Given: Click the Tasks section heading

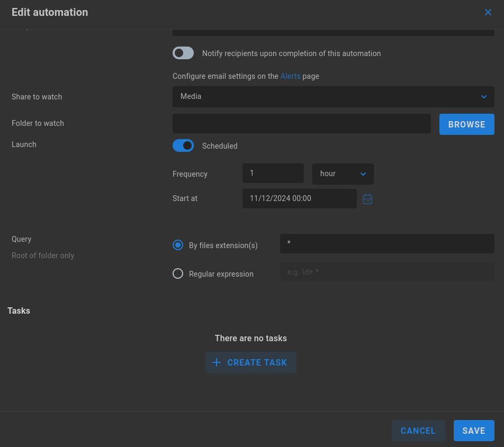Looking at the screenshot, I should coord(19,311).
